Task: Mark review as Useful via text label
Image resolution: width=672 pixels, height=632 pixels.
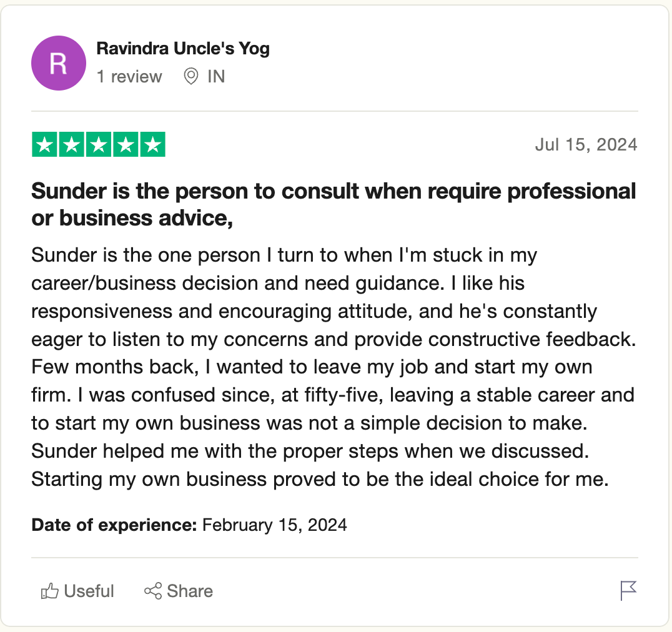Action: click(89, 591)
